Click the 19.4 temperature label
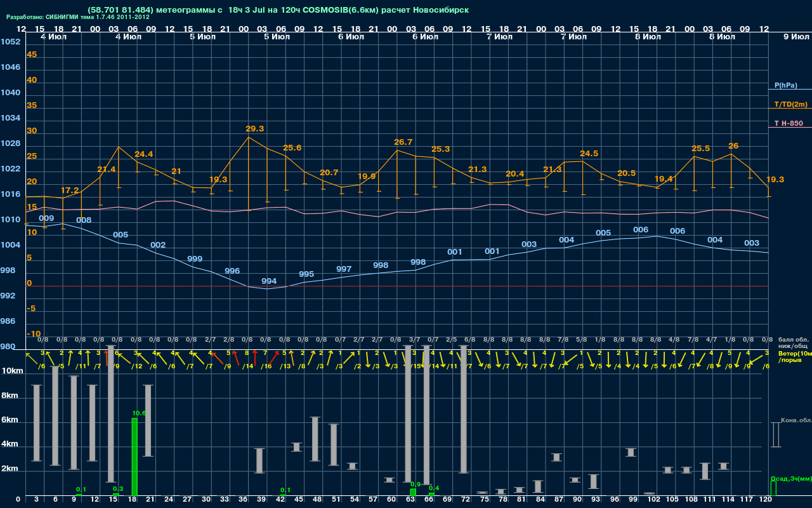This screenshot has width=812, height=508. (663, 179)
